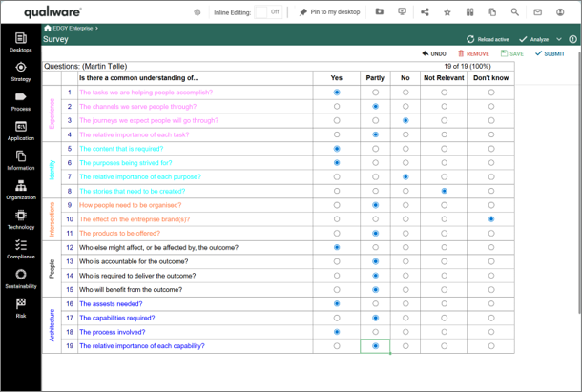Open the Information sidebar section

pyautogui.click(x=21, y=161)
